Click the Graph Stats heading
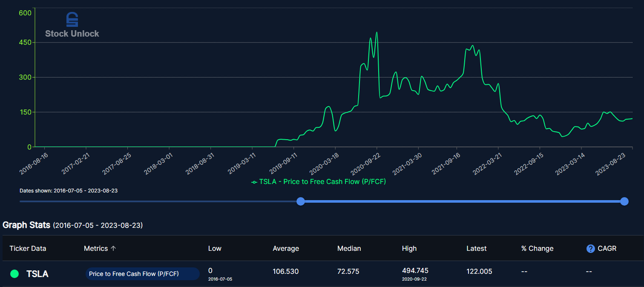The width and height of the screenshot is (644, 287). click(x=26, y=225)
